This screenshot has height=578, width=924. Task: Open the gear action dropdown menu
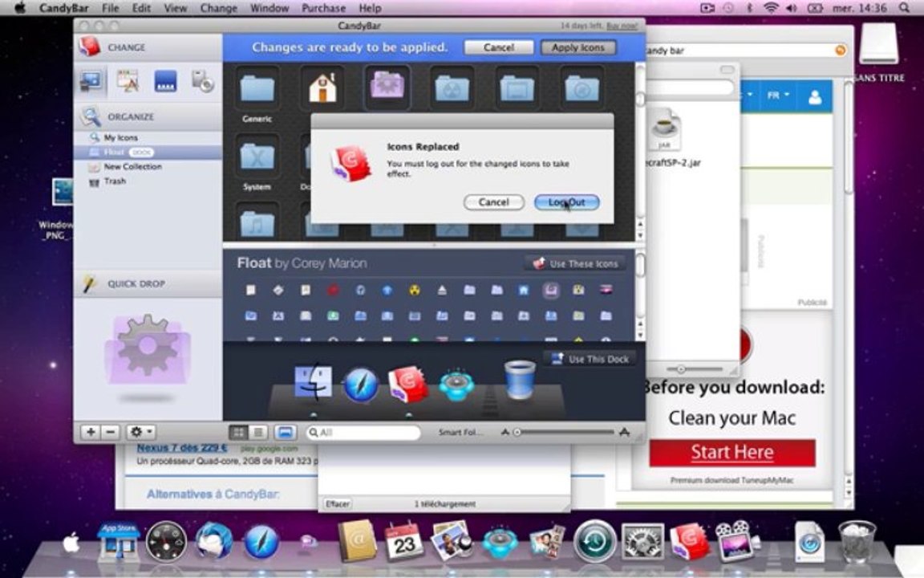pyautogui.click(x=141, y=433)
